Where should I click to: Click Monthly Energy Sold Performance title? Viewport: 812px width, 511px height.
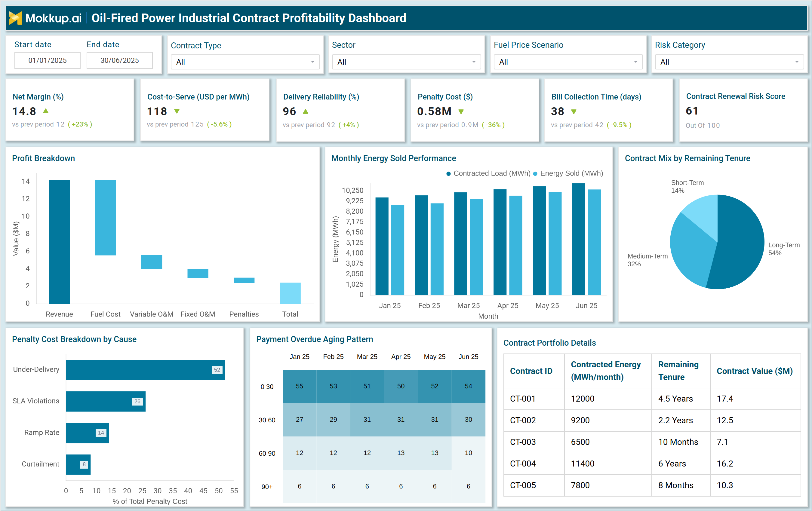coord(394,158)
